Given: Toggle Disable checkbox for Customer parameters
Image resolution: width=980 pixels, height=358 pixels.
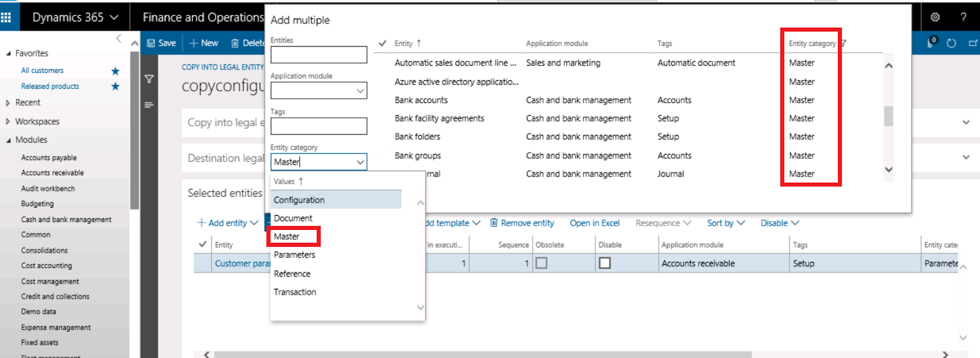Looking at the screenshot, I should pyautogui.click(x=605, y=263).
